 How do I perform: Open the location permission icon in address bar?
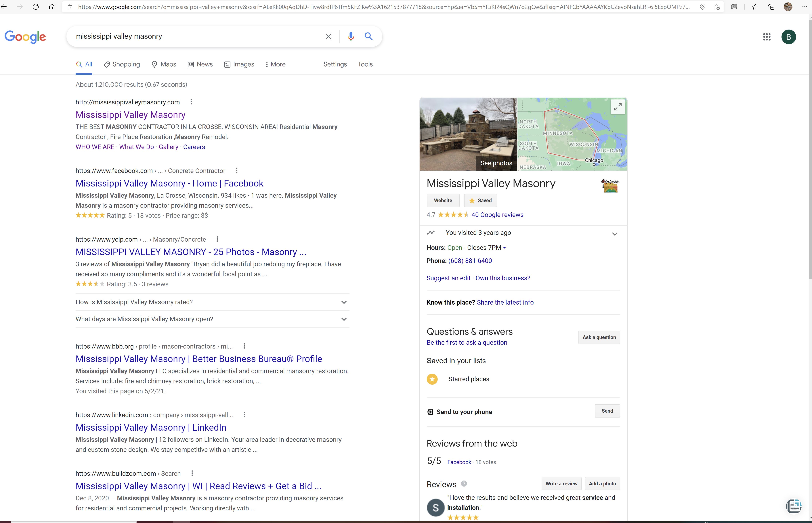(x=703, y=7)
